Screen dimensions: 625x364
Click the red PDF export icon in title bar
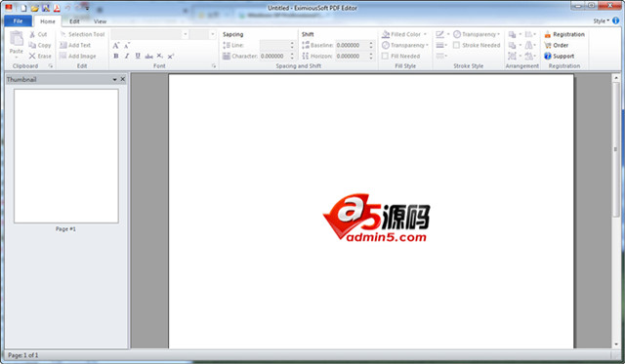click(57, 8)
